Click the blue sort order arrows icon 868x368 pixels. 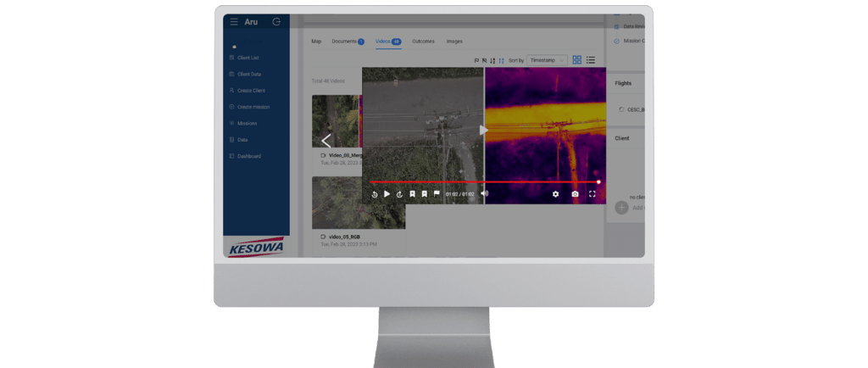coord(502,60)
